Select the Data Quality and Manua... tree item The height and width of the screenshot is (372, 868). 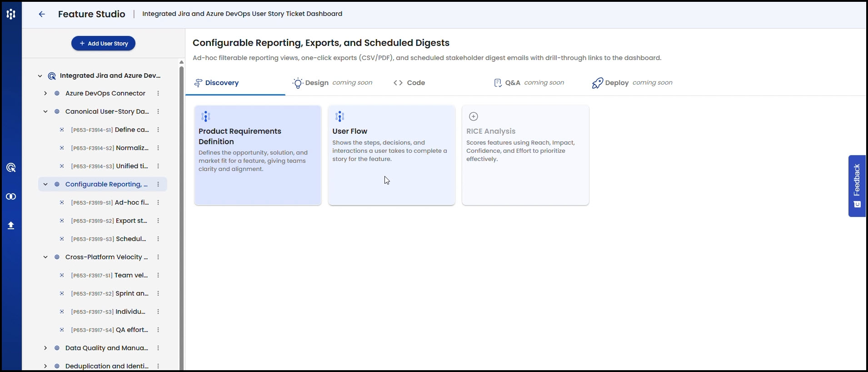[x=107, y=348]
